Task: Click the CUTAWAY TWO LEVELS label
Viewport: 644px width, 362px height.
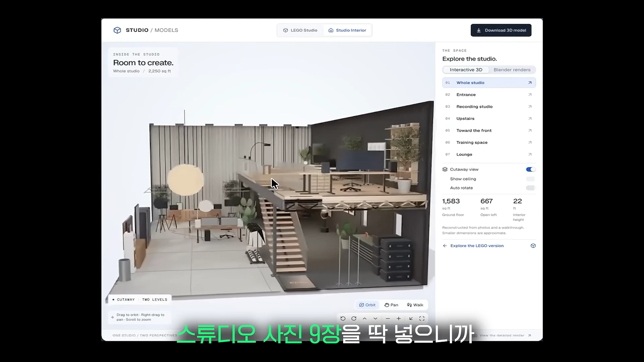Action: click(140, 300)
